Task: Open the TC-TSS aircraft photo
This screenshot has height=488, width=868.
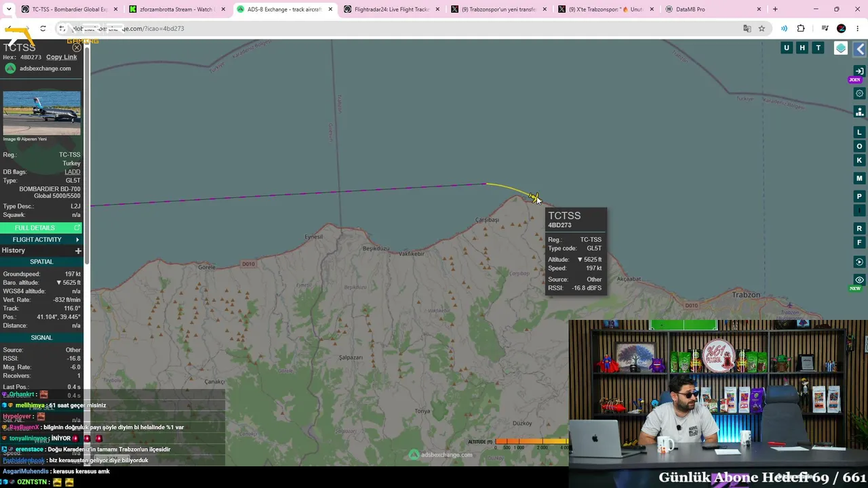Action: point(41,113)
